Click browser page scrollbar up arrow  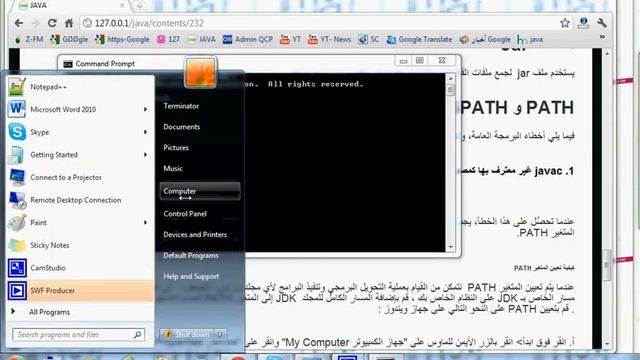pos(607,53)
